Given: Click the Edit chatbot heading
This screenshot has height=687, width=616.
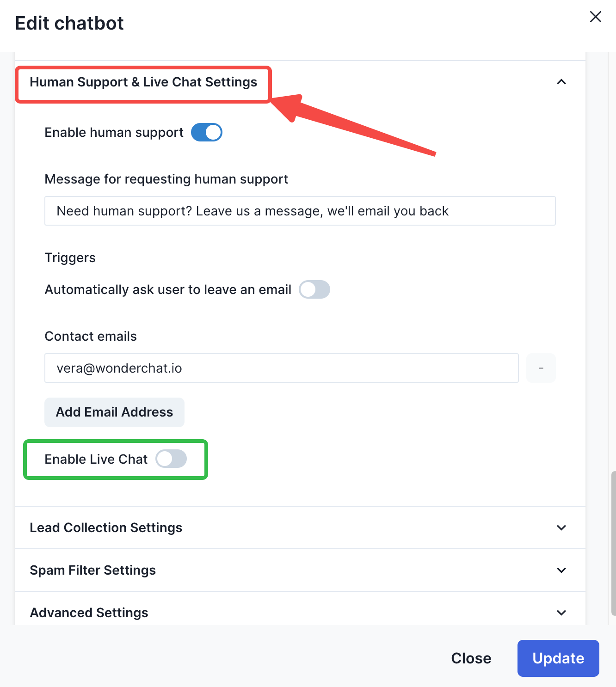Looking at the screenshot, I should coord(69,23).
